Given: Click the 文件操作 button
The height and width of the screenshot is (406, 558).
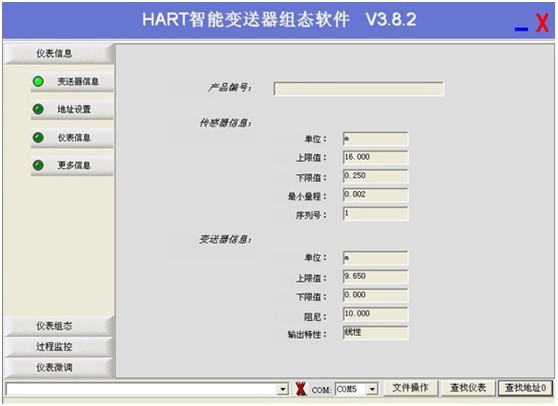Looking at the screenshot, I should pos(410,388).
